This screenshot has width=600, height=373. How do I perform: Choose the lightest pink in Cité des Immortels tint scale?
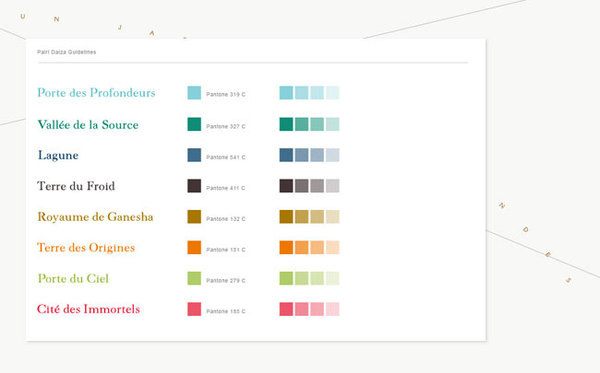[x=333, y=309]
